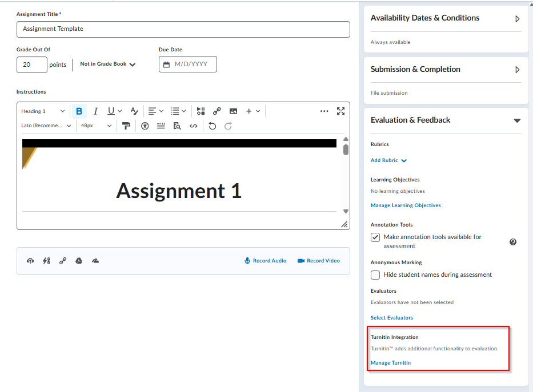Enable hide student names during assessment
The height and width of the screenshot is (392, 533).
375,275
